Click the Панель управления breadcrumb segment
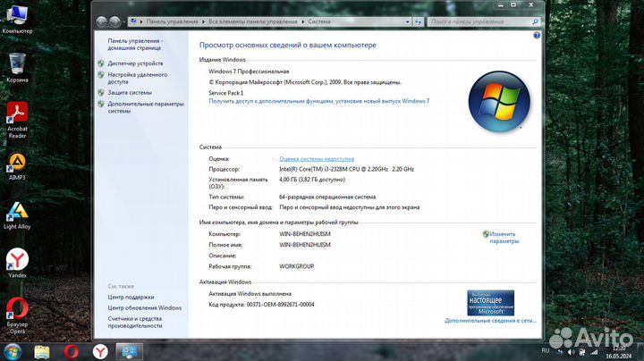Image resolution: width=644 pixels, height=361 pixels. (x=172, y=21)
